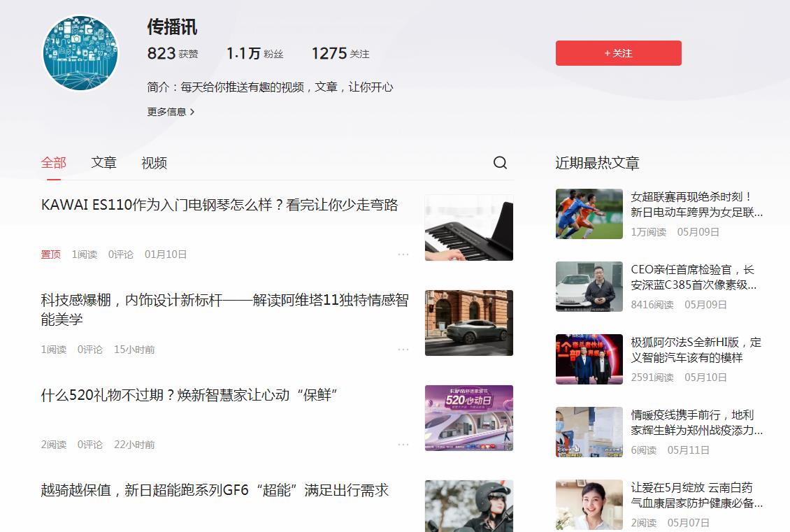
Task: Open hot article 情暖疫线携手前行
Action: pos(696,422)
